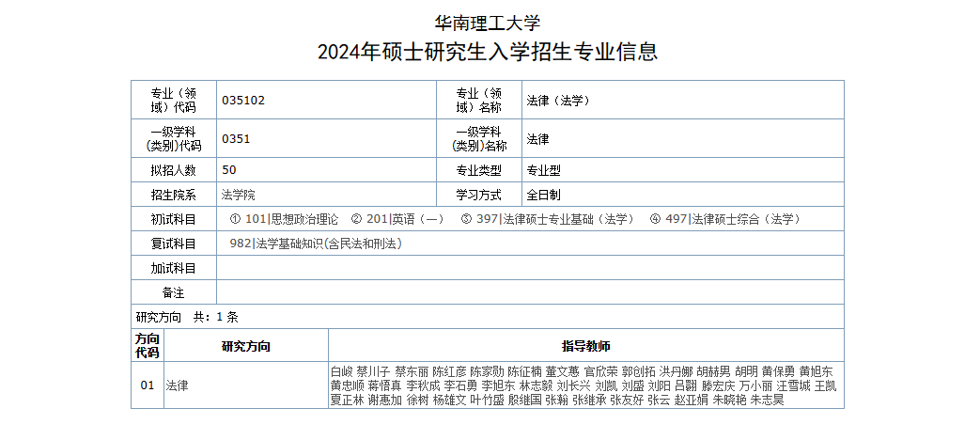Image resolution: width=980 pixels, height=440 pixels.
Task: Click the study mode value '全日制'
Action: pyautogui.click(x=543, y=195)
